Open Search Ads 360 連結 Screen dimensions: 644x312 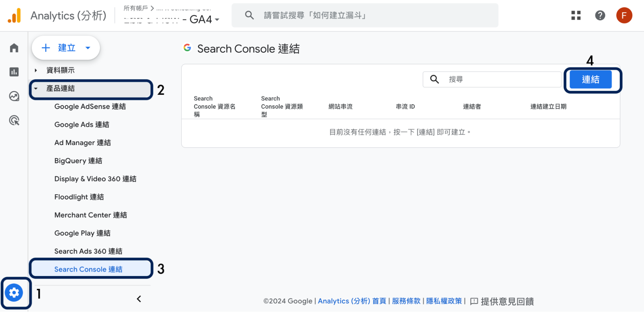(x=88, y=251)
